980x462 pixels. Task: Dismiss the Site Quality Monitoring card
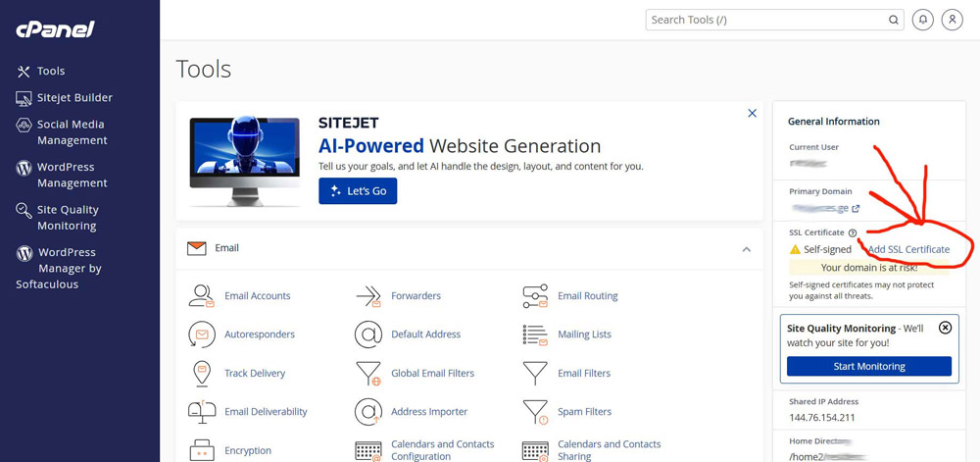tap(946, 328)
